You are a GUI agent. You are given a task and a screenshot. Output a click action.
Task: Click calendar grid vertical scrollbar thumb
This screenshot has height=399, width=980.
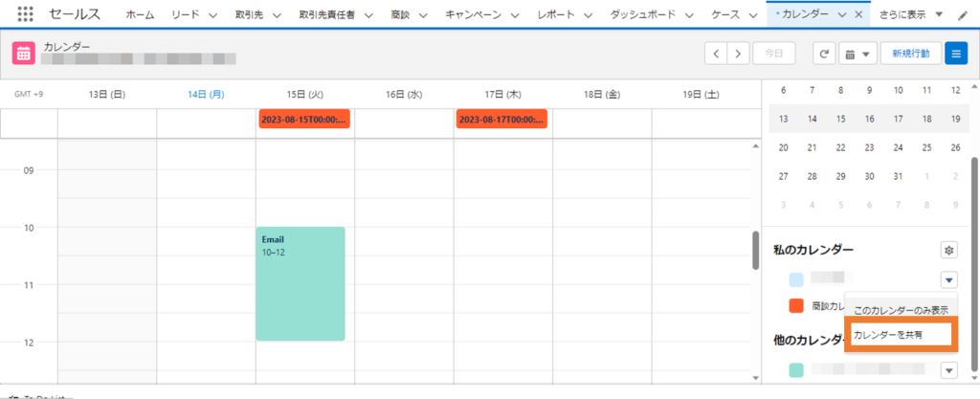click(x=756, y=251)
